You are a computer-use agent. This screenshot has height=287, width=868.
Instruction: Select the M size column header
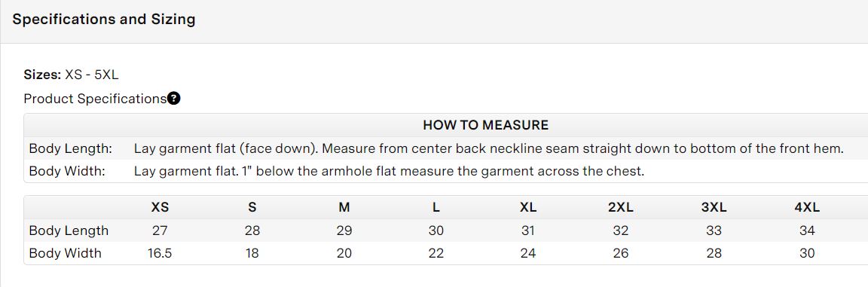coord(344,208)
